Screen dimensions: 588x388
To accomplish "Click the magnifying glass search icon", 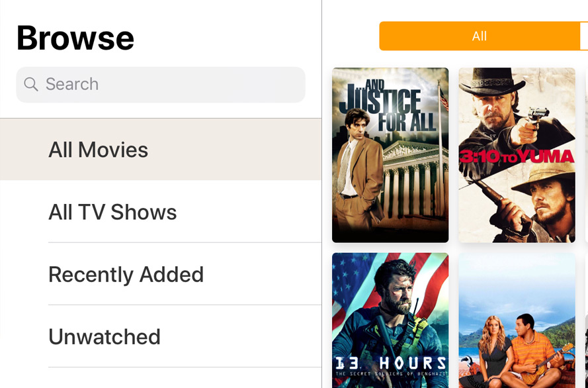I will (30, 84).
